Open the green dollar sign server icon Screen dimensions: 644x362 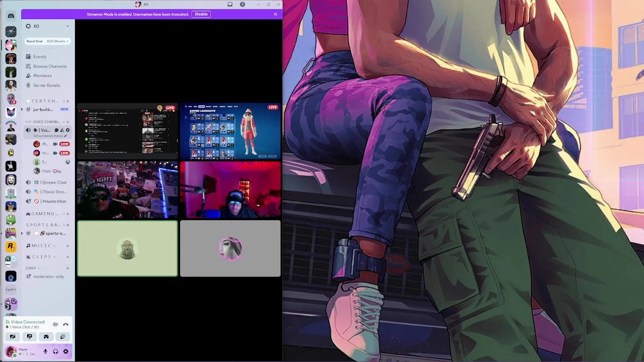click(x=11, y=220)
